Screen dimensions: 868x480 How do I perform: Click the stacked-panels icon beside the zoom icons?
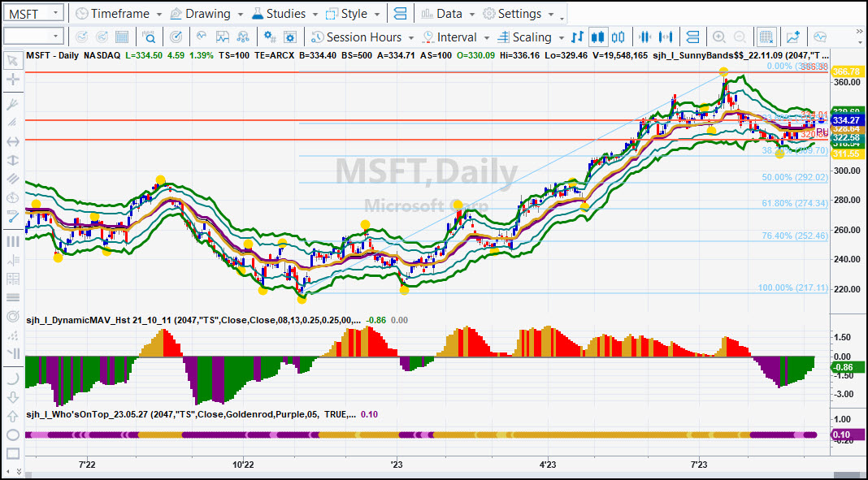pyautogui.click(x=692, y=37)
